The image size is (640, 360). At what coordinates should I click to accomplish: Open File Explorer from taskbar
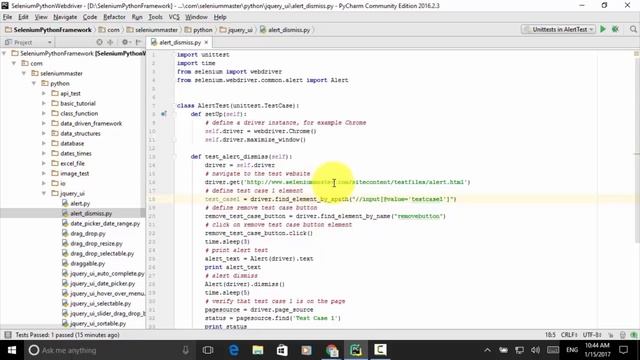point(258,350)
